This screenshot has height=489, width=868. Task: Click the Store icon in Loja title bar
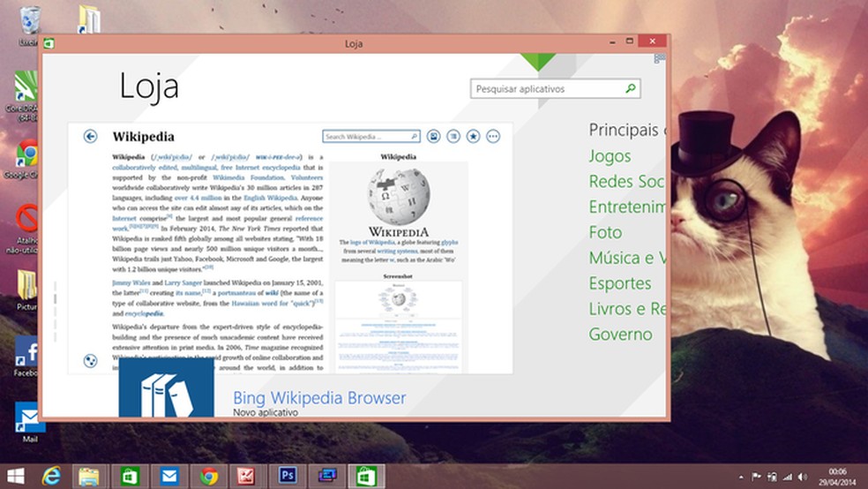coord(49,43)
